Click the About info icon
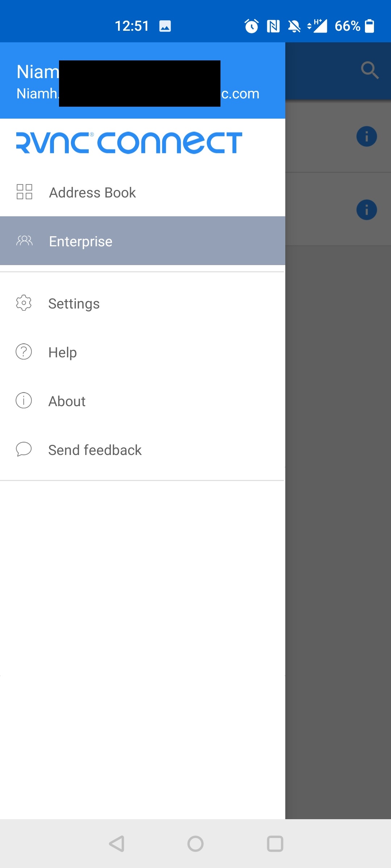 (23, 401)
